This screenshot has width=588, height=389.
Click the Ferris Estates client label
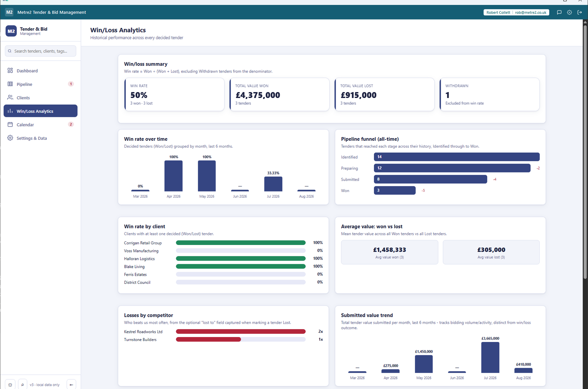pyautogui.click(x=135, y=274)
